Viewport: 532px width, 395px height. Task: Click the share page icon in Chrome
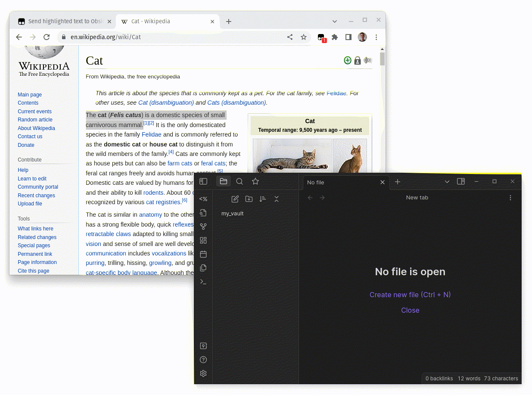(x=290, y=37)
